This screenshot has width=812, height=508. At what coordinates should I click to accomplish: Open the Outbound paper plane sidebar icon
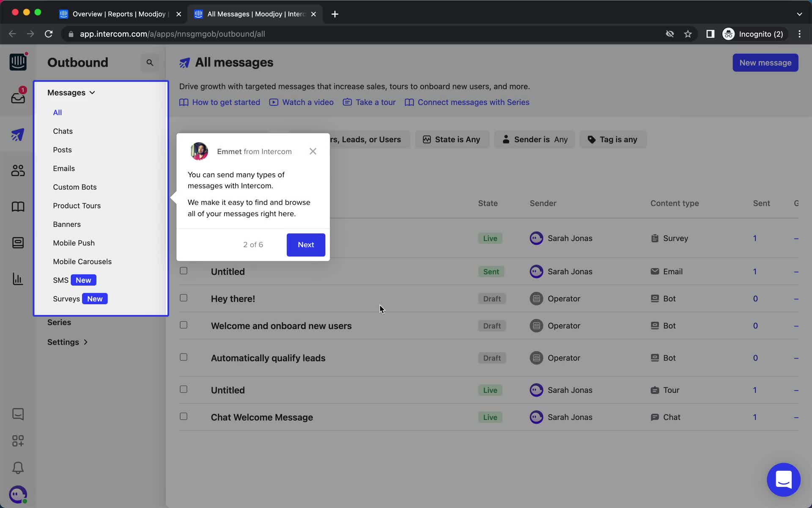[18, 135]
